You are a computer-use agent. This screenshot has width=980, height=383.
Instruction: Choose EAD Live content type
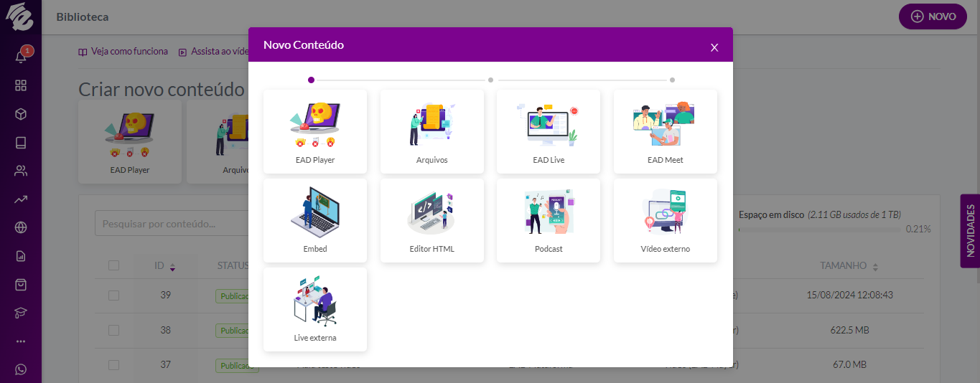[x=549, y=131]
